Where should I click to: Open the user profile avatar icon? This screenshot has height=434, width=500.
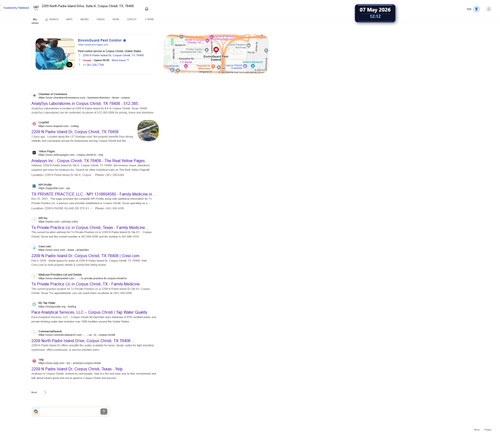click(x=489, y=9)
